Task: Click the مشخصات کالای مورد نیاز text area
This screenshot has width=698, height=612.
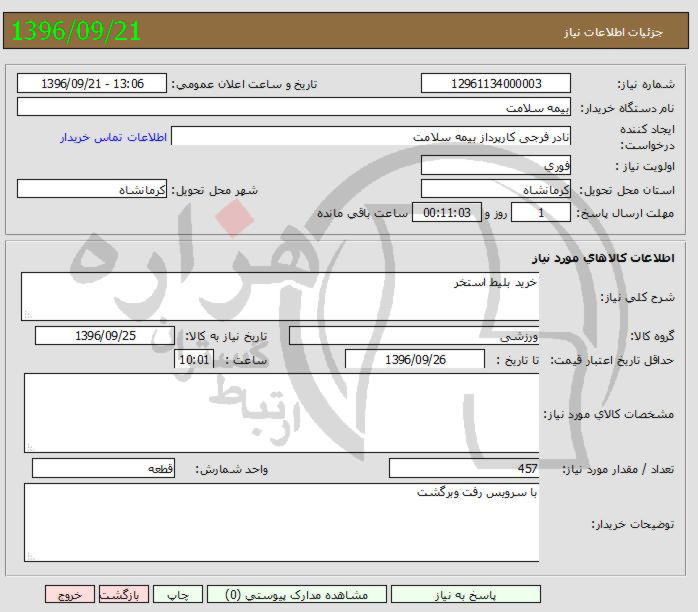Action: (x=281, y=413)
